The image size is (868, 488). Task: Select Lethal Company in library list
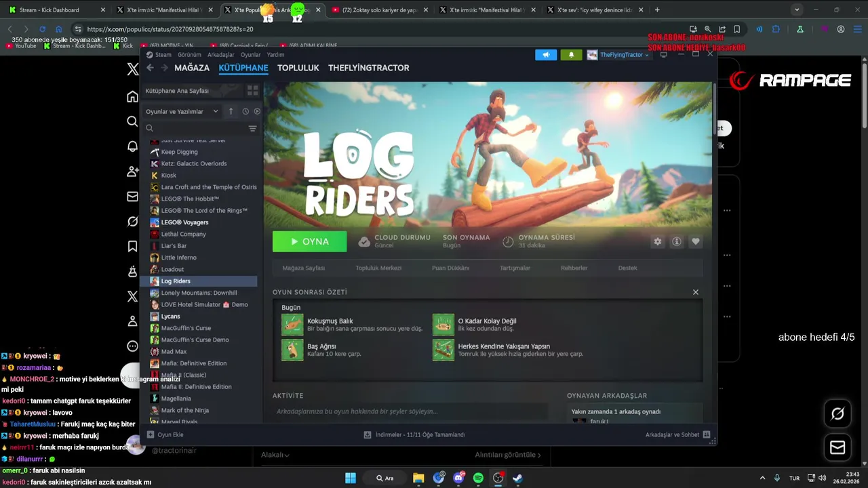pos(183,234)
